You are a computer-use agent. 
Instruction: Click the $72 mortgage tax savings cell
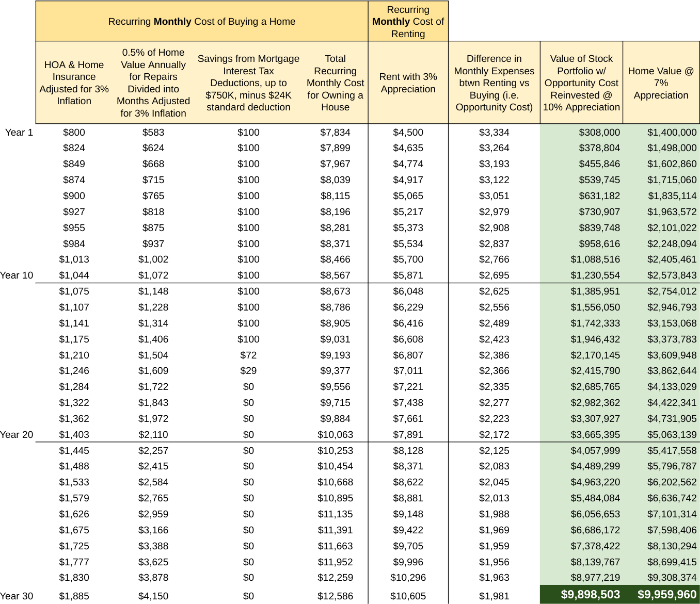(x=248, y=355)
